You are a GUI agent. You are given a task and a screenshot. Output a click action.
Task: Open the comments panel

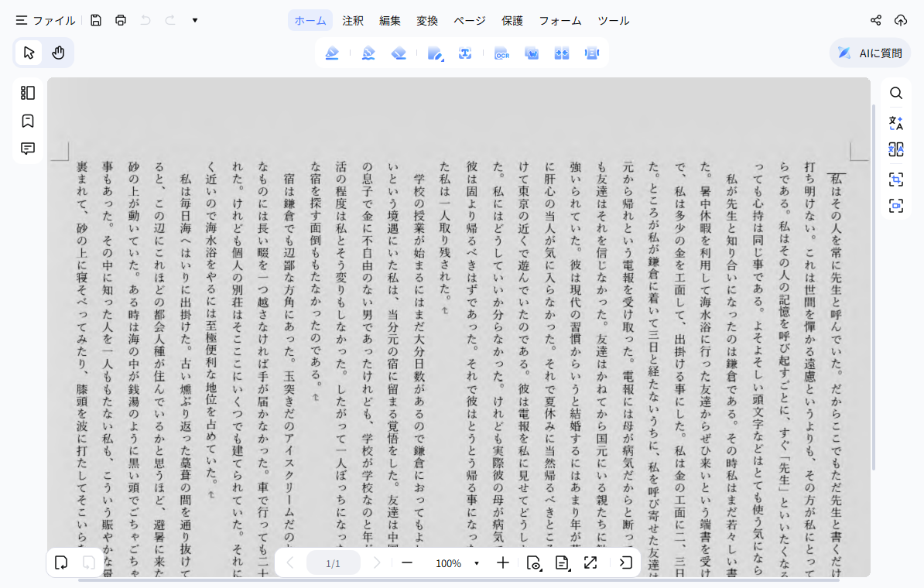point(28,149)
